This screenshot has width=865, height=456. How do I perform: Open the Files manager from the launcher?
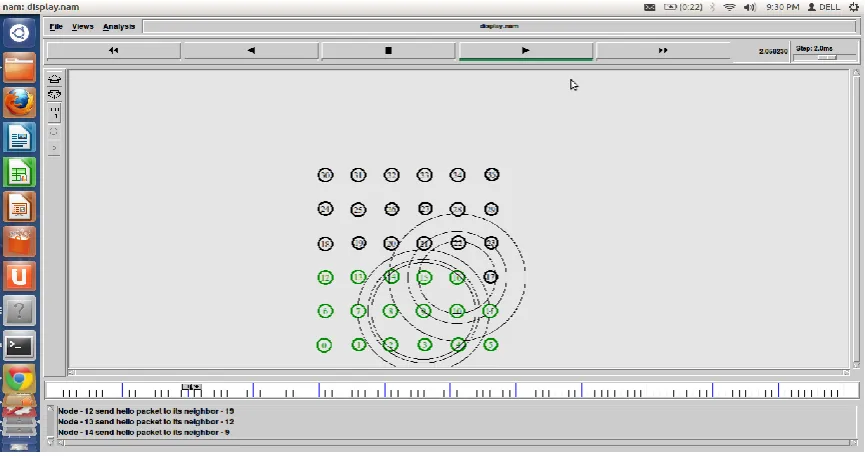tap(19, 67)
